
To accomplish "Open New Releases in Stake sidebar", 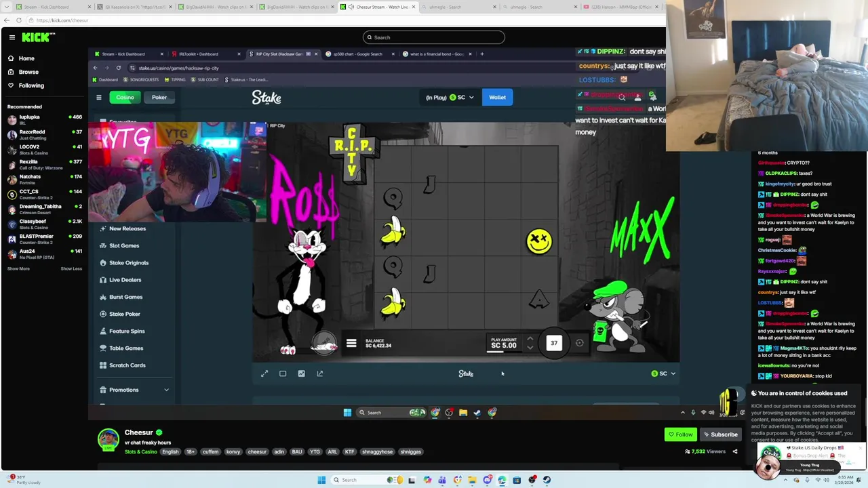I will coord(127,228).
